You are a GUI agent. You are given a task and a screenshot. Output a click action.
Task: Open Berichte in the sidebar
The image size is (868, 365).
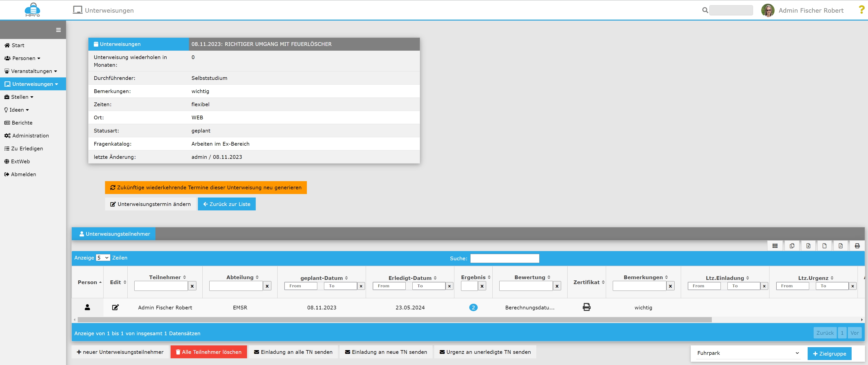[22, 123]
